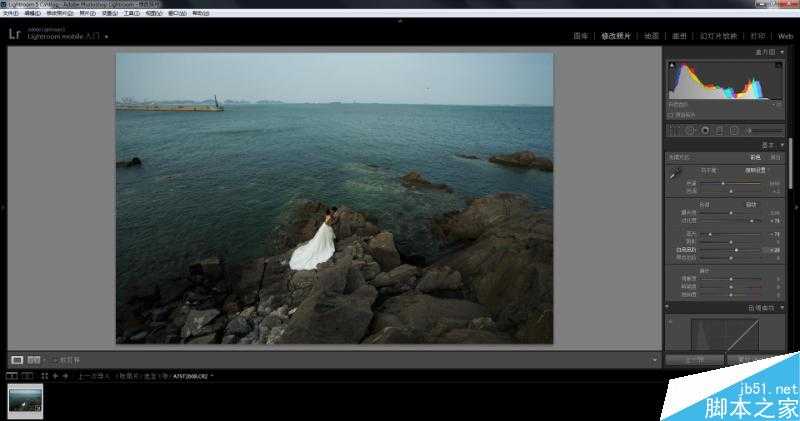
Task: Click the Loupe view icon in toolbar
Action: [x=17, y=359]
